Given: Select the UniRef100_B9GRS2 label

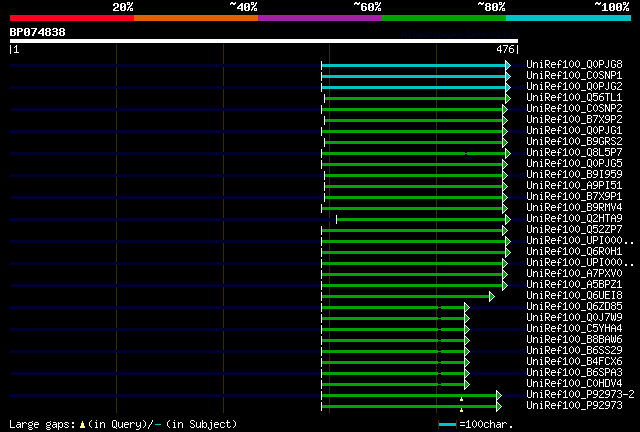Looking at the screenshot, I should [574, 142].
